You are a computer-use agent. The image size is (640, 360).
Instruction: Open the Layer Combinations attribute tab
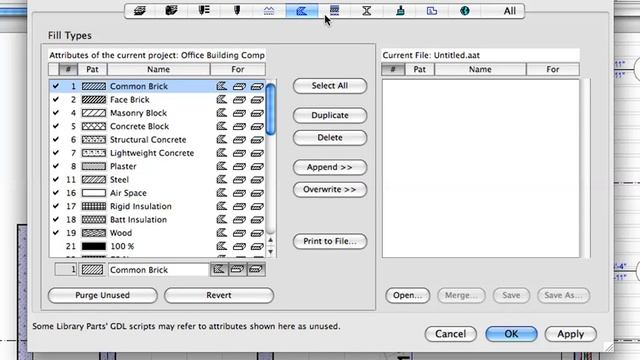click(x=171, y=11)
